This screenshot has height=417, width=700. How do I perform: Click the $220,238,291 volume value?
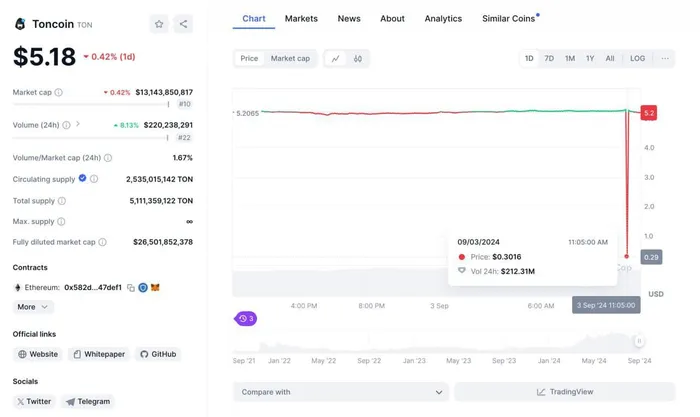(x=168, y=125)
